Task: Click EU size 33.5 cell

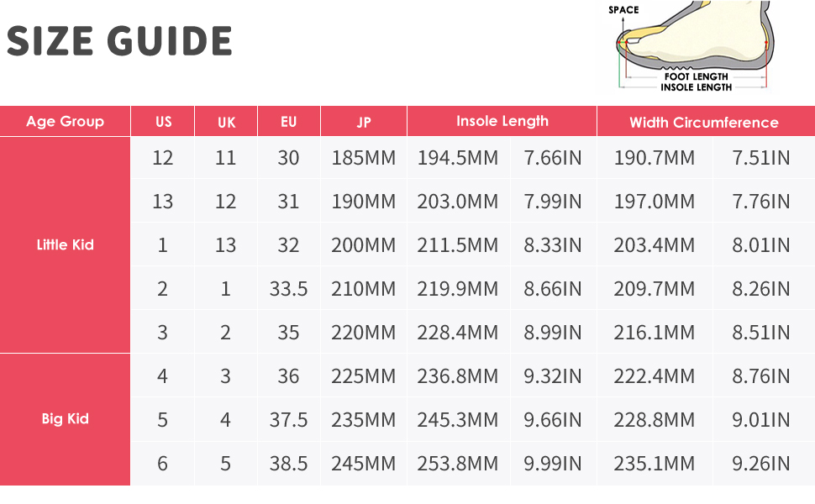Action: pyautogui.click(x=288, y=289)
